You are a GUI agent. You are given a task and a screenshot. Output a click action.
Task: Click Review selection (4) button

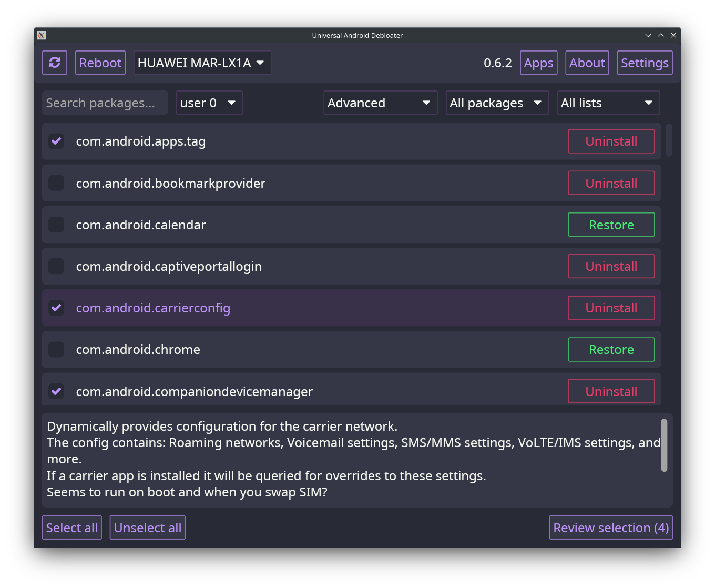click(x=611, y=528)
